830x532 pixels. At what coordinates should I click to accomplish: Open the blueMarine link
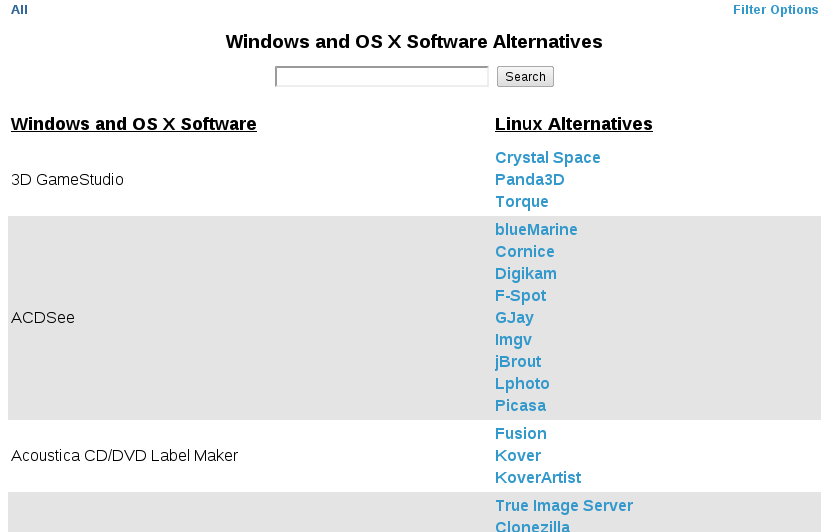tap(536, 230)
